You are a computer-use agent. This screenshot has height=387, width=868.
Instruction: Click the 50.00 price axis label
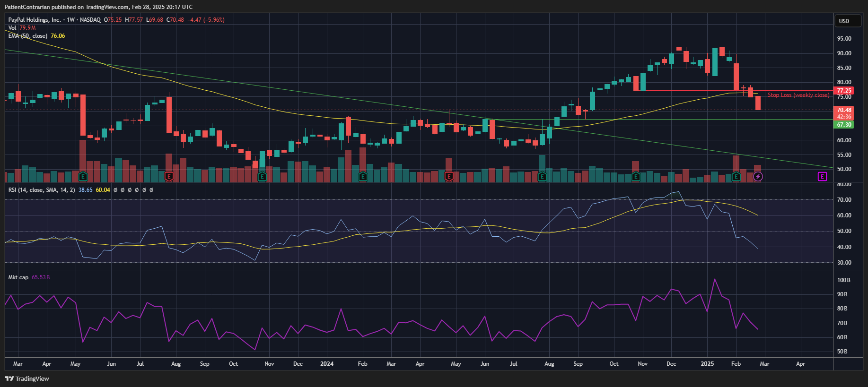pos(844,169)
